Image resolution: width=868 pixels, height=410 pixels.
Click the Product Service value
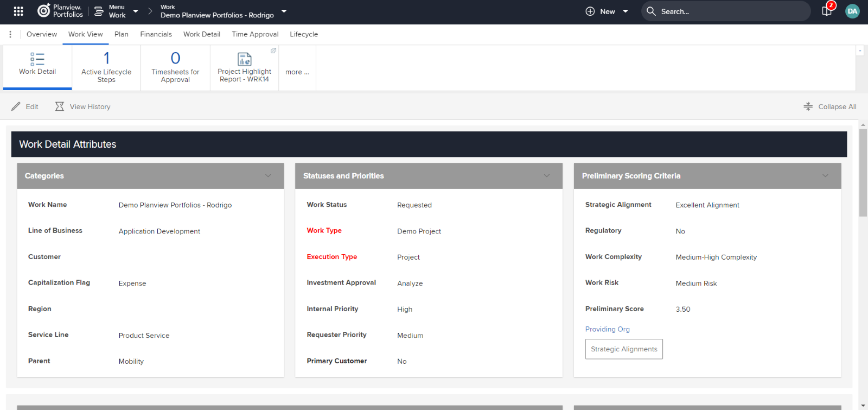(144, 336)
